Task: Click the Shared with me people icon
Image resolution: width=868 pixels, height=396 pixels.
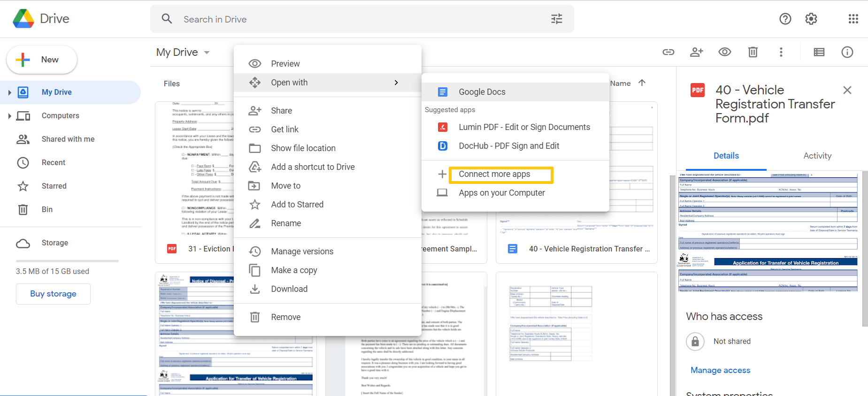Action: tap(23, 139)
